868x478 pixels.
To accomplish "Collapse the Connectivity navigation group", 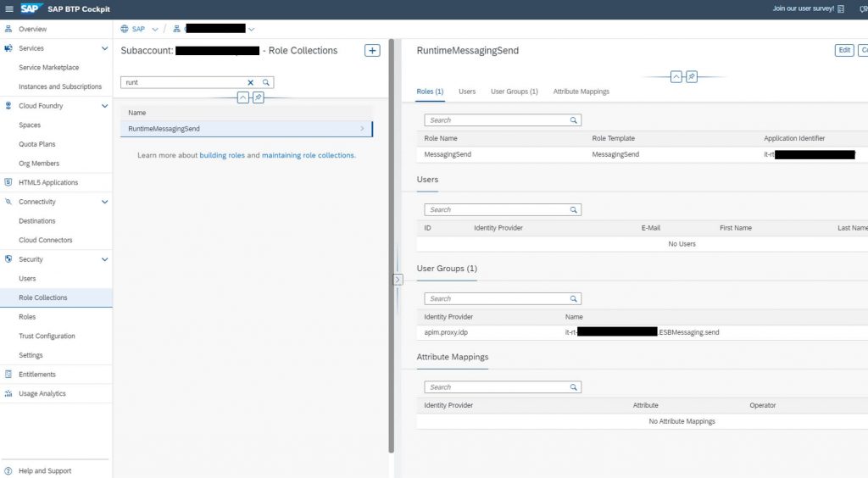I will click(x=104, y=202).
